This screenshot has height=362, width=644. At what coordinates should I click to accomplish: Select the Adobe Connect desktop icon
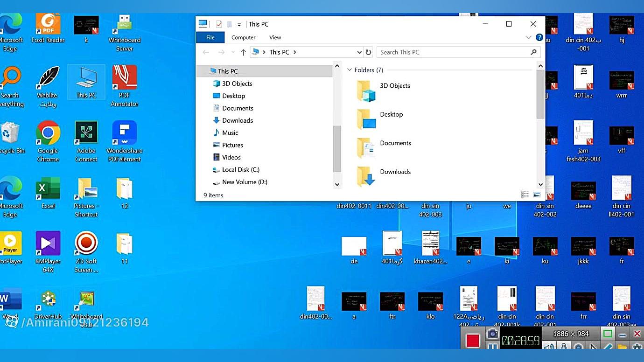pyautogui.click(x=86, y=142)
